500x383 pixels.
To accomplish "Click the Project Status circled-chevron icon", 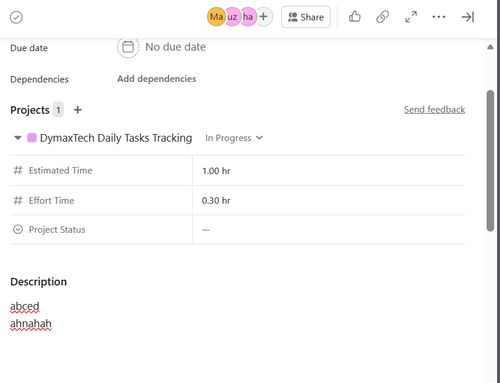I will point(18,229).
